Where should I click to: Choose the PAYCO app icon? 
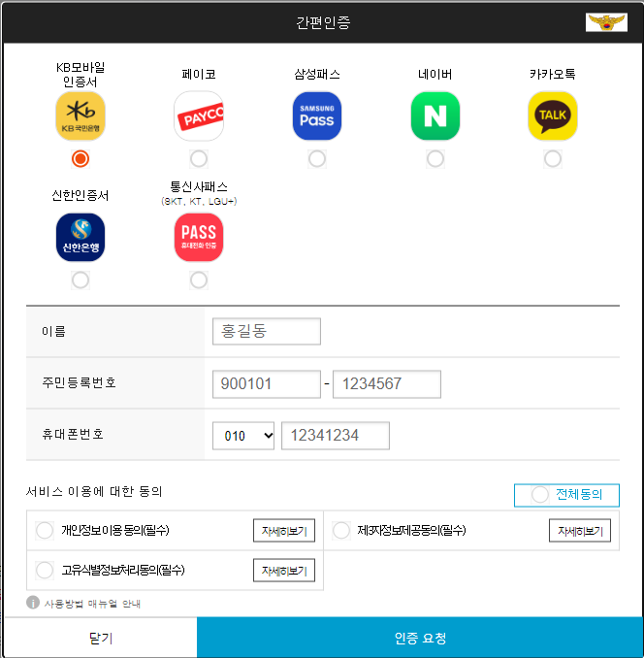(199, 116)
